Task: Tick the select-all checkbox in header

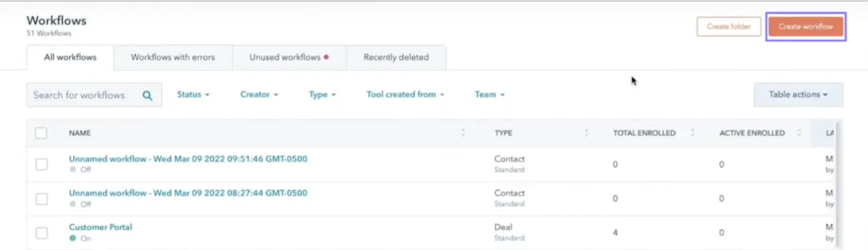Action: click(x=41, y=133)
